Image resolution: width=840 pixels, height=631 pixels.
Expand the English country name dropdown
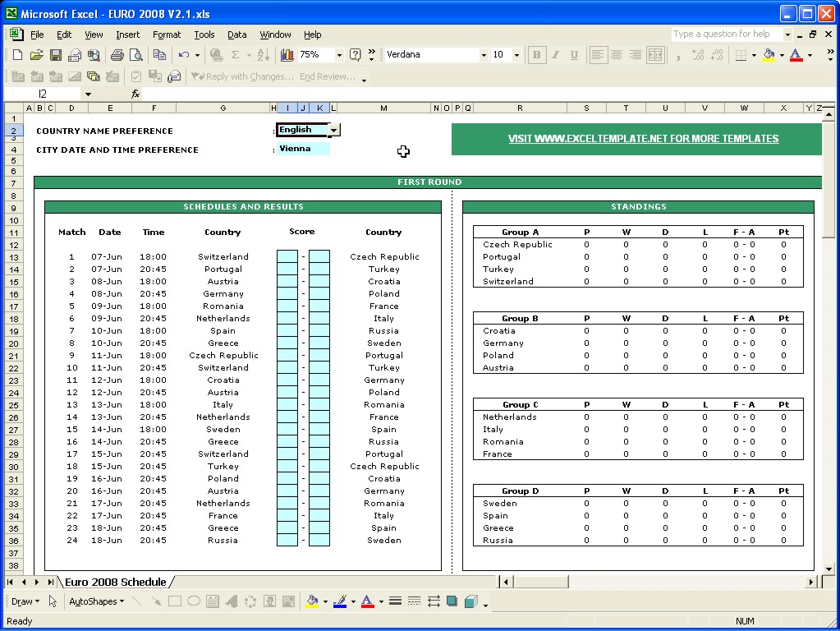point(333,130)
